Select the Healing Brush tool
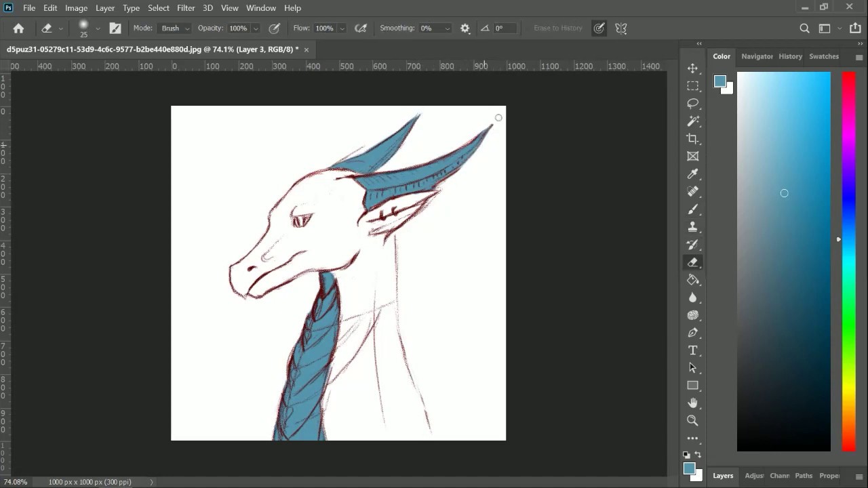868x488 pixels. click(692, 192)
